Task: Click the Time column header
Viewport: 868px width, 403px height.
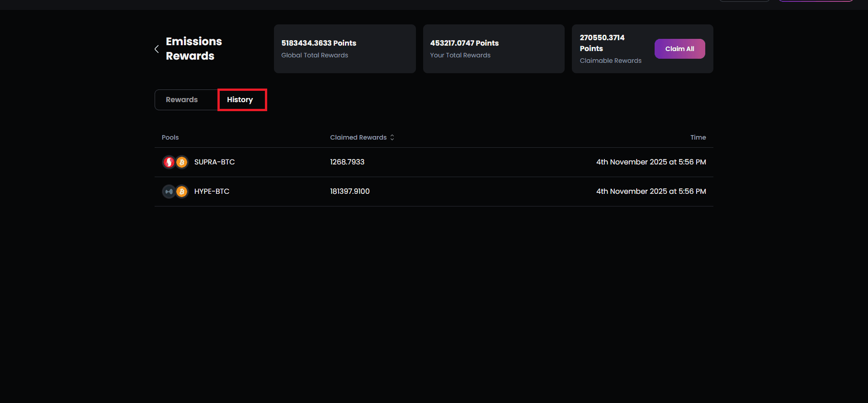Action: 698,137
